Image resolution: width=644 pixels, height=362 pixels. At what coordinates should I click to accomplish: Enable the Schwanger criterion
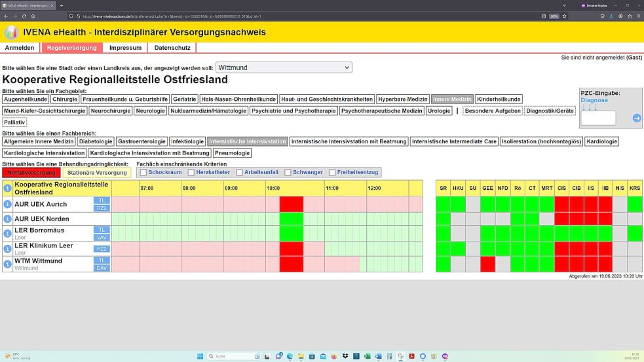coord(288,173)
